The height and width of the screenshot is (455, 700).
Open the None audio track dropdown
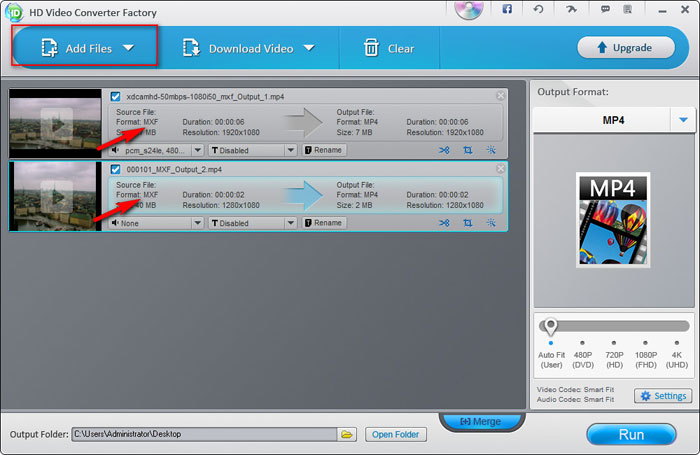pos(198,223)
